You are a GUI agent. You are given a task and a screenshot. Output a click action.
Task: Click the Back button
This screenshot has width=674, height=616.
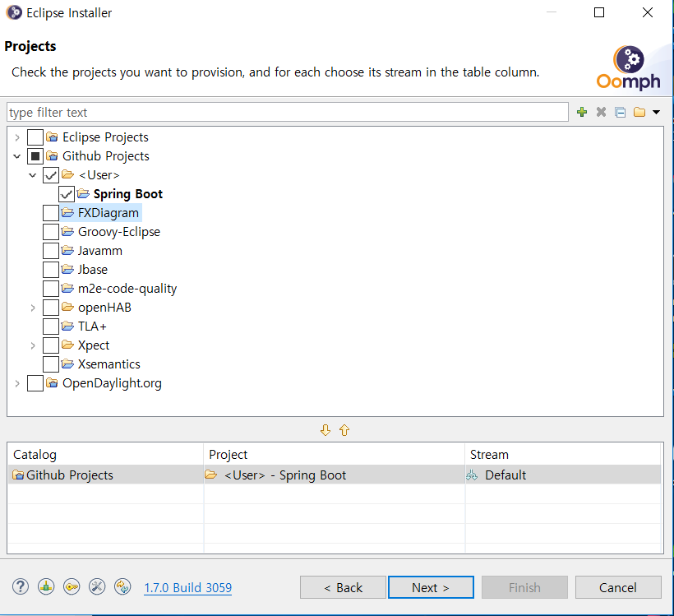343,587
